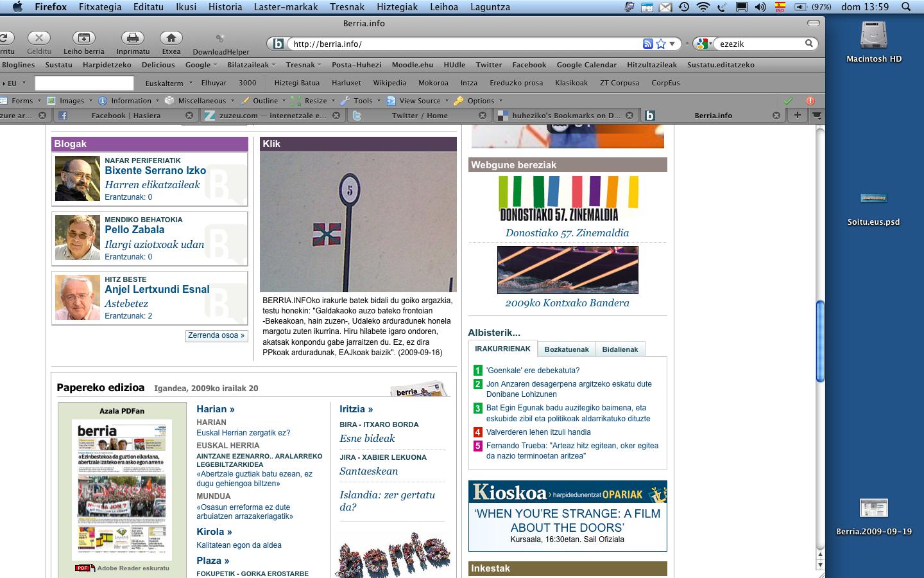Open the Google bookmarks folder dropdown
This screenshot has width=924, height=578.
coord(201,65)
